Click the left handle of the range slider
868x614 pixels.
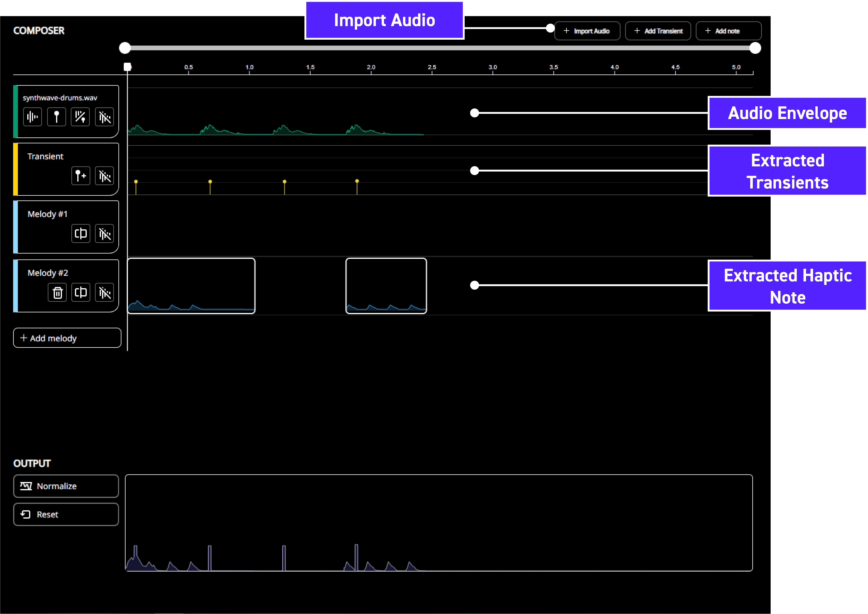click(125, 48)
